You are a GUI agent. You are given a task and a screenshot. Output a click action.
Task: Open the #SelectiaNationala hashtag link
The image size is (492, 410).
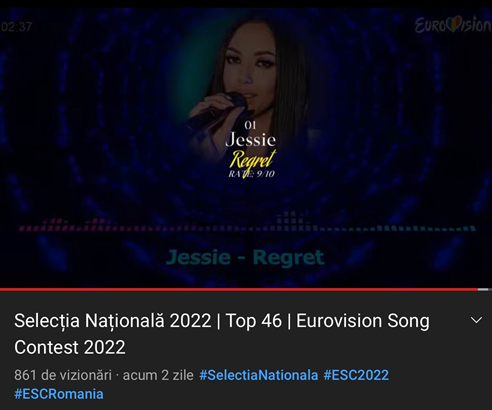259,375
